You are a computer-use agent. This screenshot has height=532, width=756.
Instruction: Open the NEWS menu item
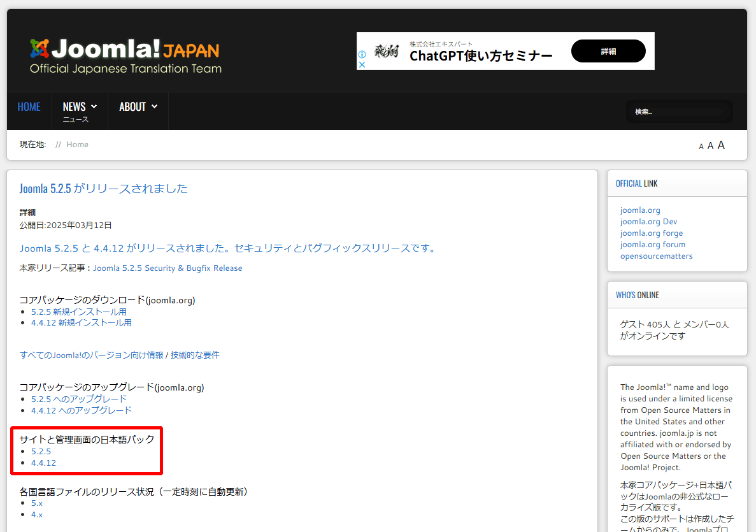pos(75,106)
